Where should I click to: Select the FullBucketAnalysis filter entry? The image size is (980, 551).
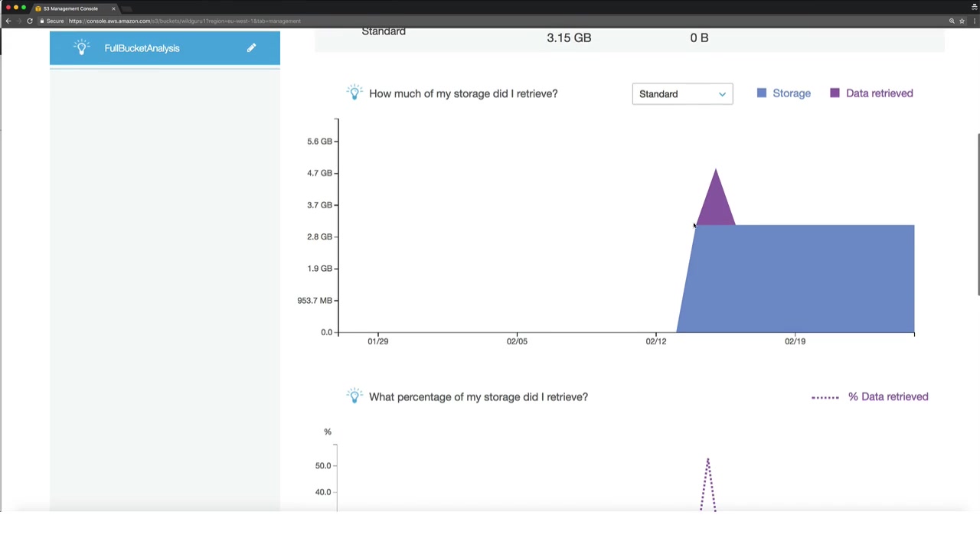click(165, 48)
